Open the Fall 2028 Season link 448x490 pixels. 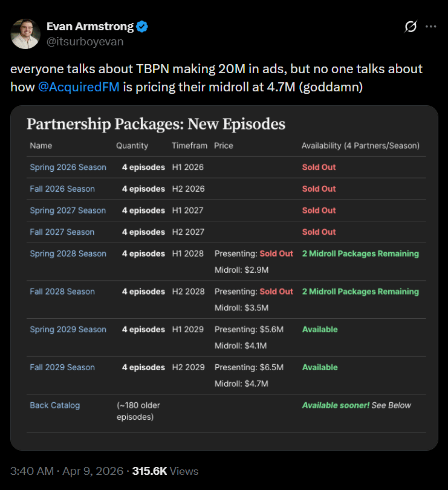(x=62, y=292)
